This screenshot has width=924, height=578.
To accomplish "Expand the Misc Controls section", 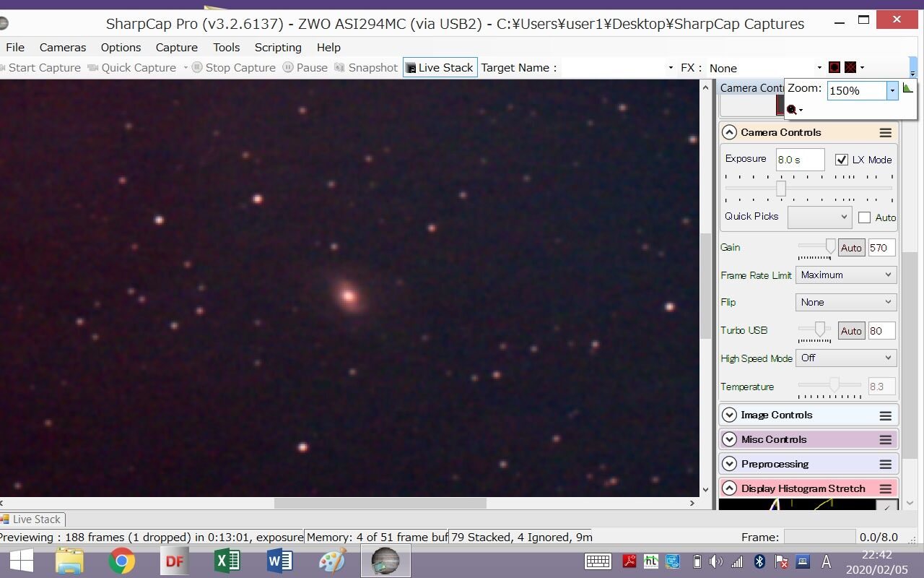I will pos(729,439).
